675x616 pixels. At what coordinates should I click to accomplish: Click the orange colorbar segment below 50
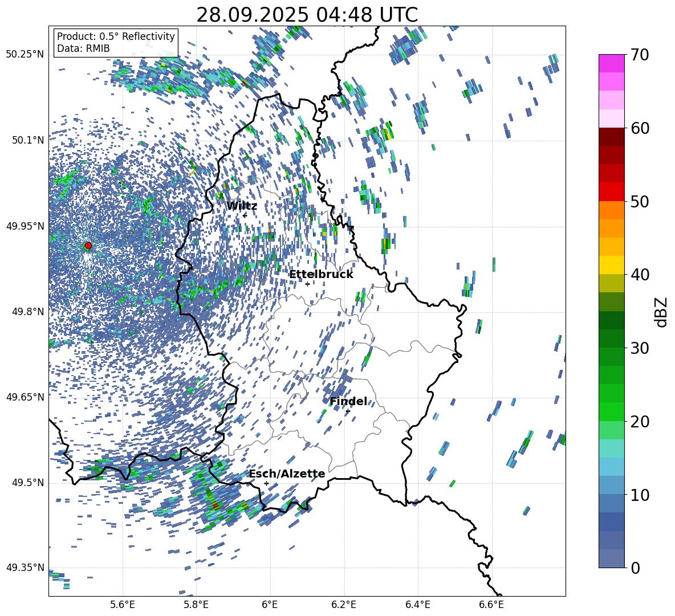click(612, 210)
